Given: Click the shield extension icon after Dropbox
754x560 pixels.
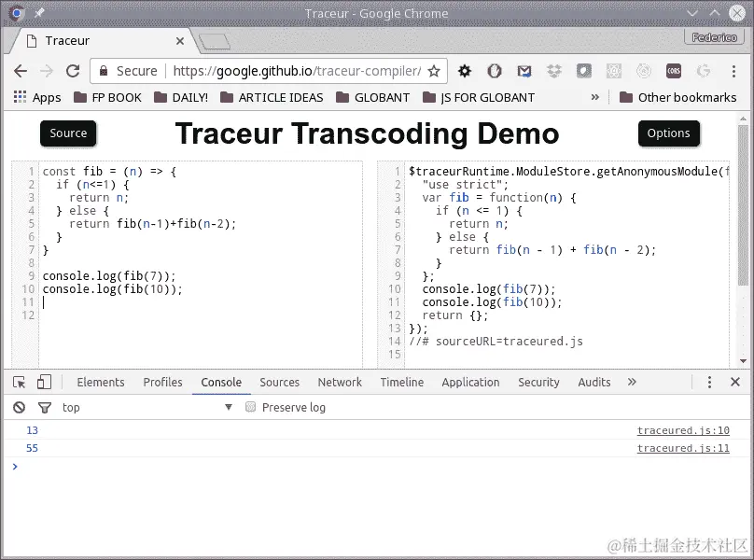Looking at the screenshot, I should coord(584,71).
